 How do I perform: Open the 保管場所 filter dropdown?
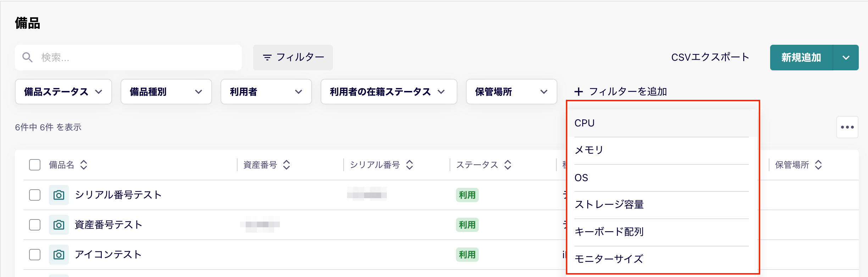pos(512,92)
